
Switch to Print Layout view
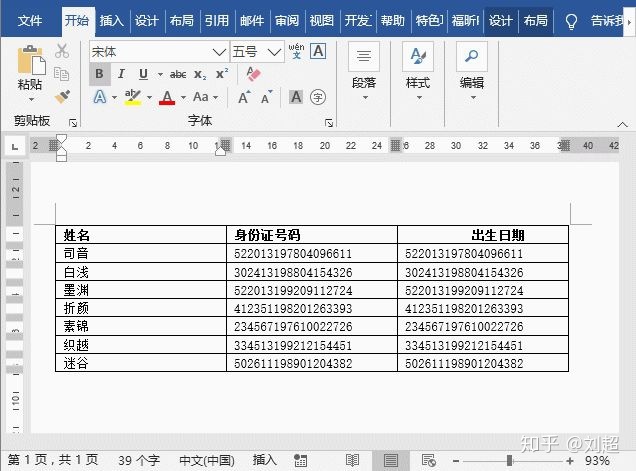[391, 460]
